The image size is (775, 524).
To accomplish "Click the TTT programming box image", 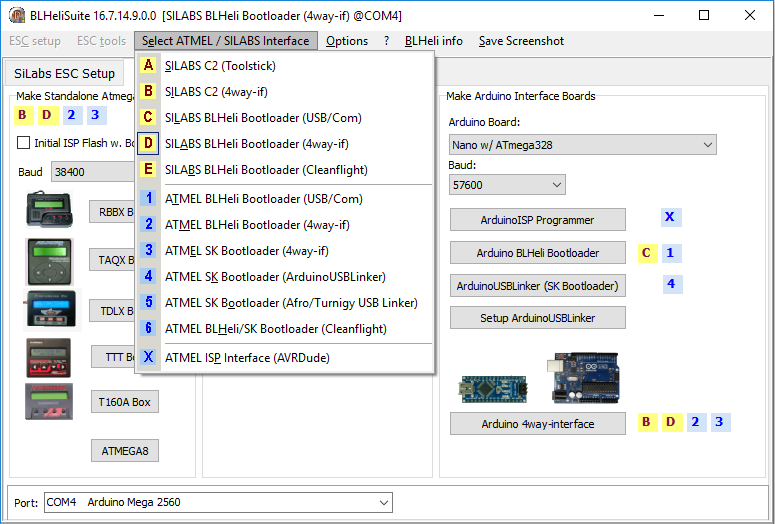I will point(48,357).
